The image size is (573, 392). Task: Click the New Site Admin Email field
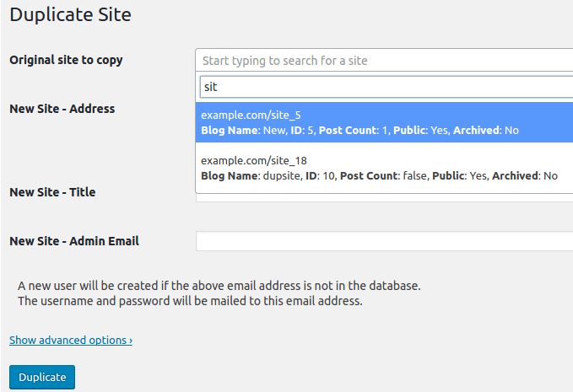[x=385, y=241]
